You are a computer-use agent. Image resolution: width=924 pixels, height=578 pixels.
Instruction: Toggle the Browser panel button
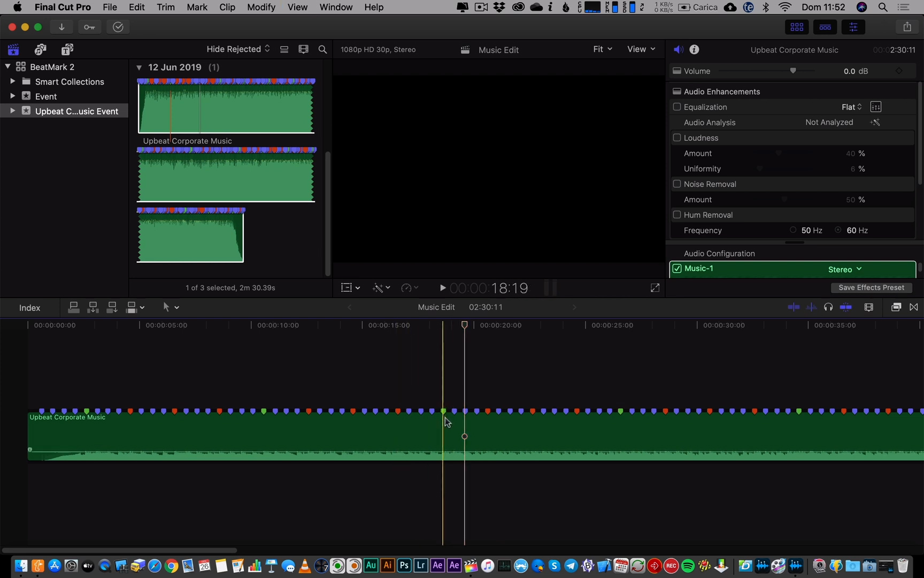click(x=797, y=27)
